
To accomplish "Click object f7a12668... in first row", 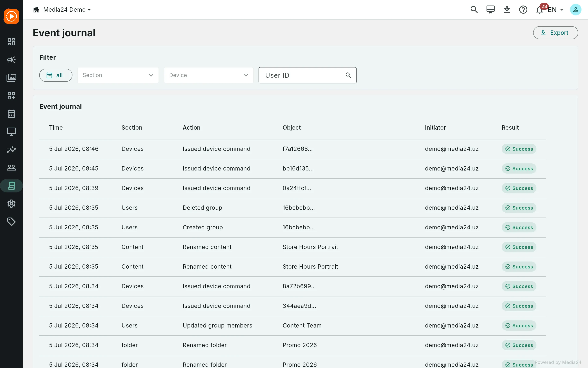I will (298, 149).
